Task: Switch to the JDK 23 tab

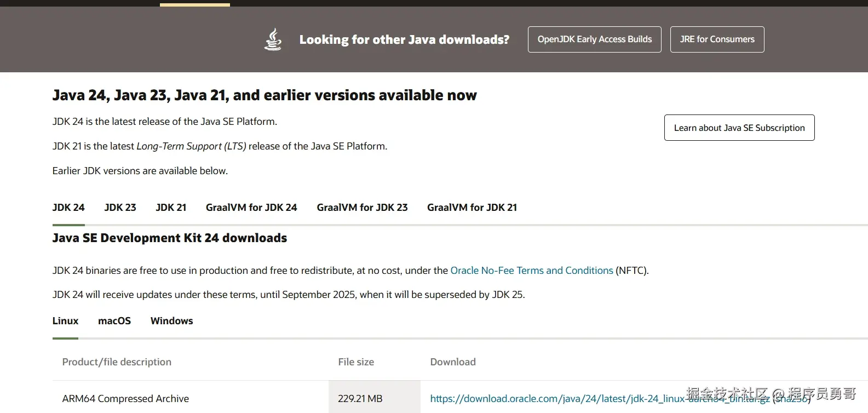Action: (x=120, y=208)
